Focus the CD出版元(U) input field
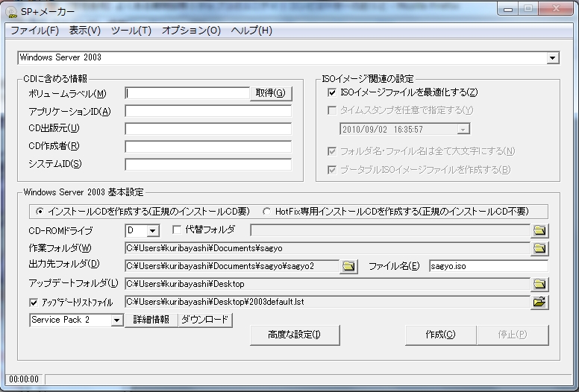 208,129
